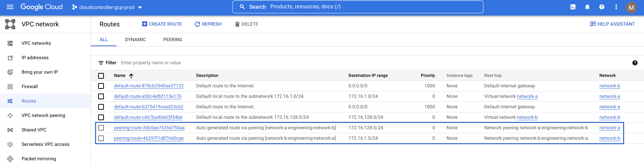
Task: Check the default-route-878cb3540ae37122 row checkbox
Action: click(x=101, y=86)
